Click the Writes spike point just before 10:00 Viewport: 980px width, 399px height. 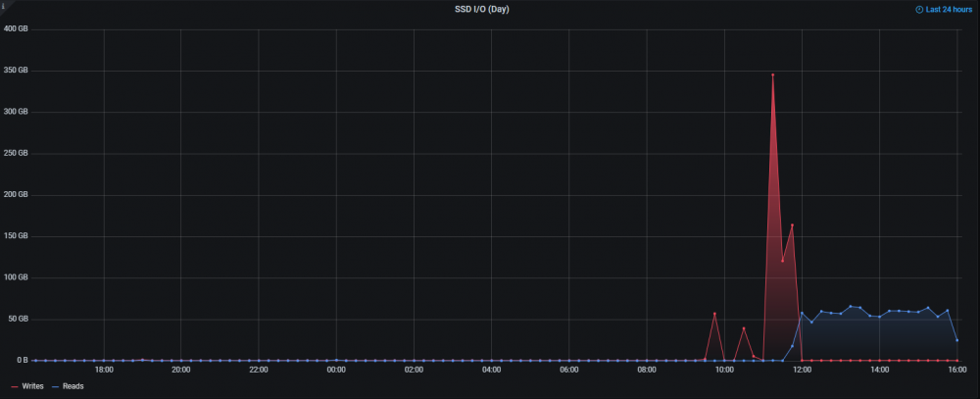pos(714,314)
